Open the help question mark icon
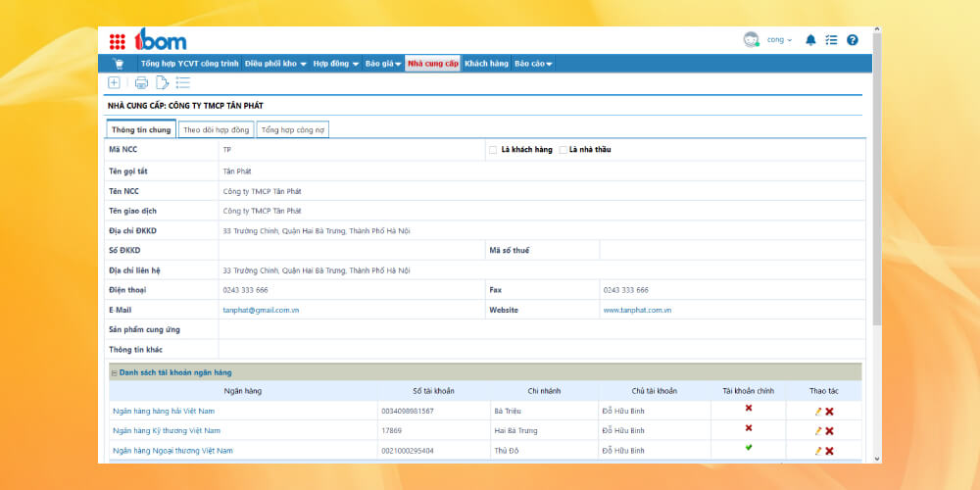 [x=853, y=40]
